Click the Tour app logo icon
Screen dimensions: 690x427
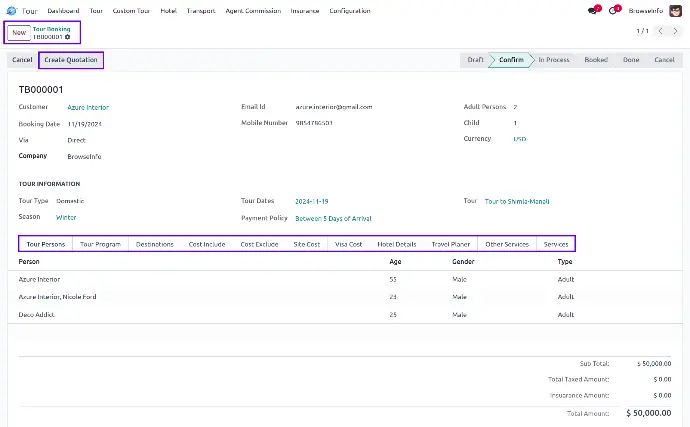click(11, 11)
